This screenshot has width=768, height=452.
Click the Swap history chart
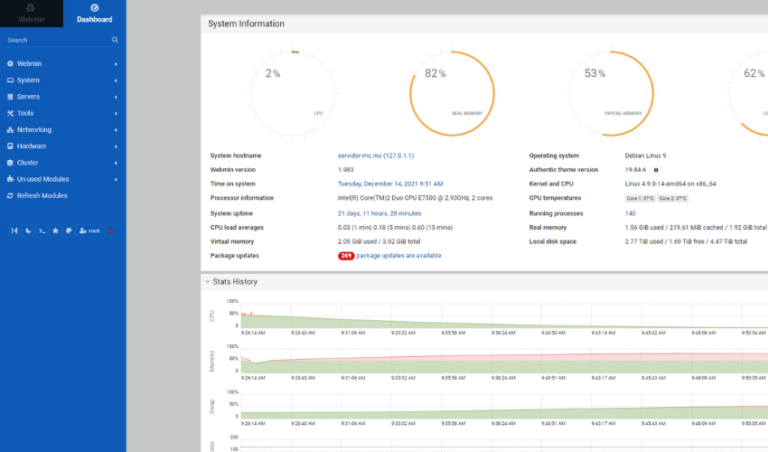click(x=504, y=406)
